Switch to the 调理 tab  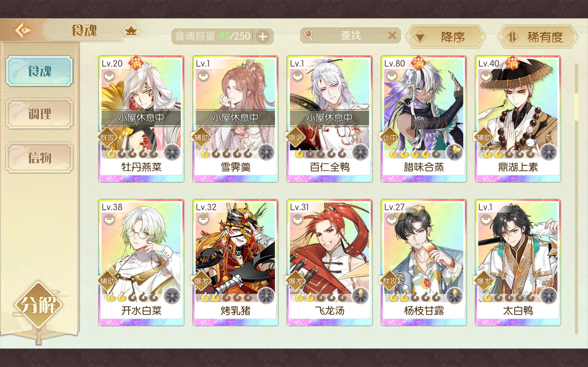39,113
